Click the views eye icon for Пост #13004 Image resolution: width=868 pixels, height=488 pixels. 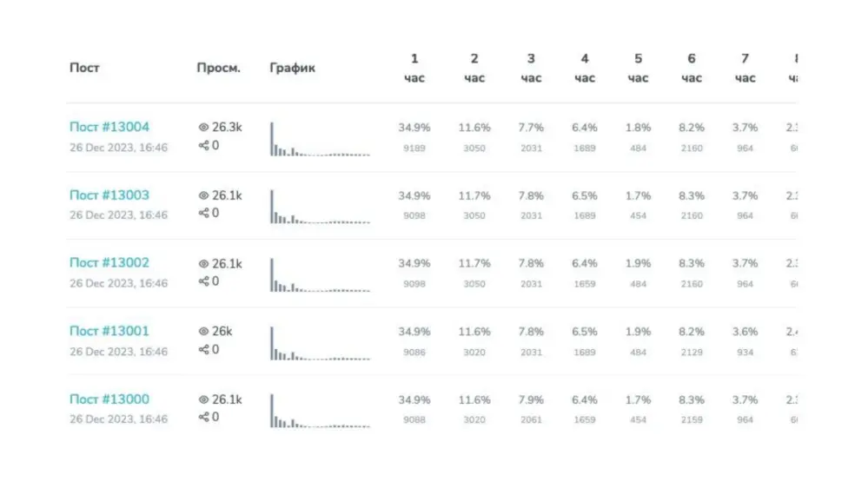pos(204,128)
